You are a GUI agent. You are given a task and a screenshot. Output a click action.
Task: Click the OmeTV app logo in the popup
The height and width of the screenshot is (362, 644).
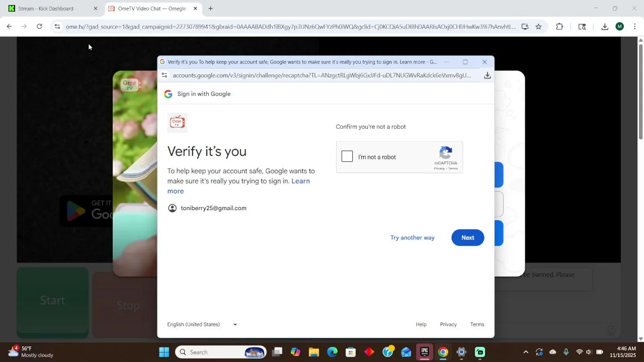coord(177,122)
